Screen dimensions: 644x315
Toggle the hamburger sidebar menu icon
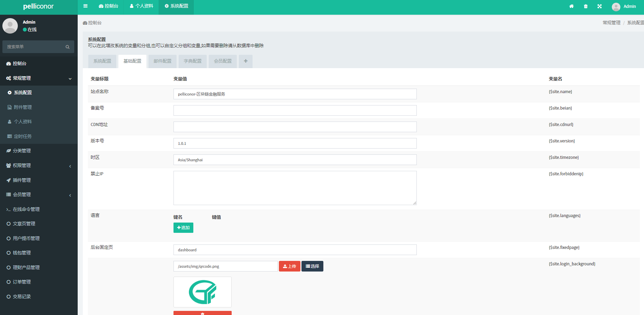86,6
